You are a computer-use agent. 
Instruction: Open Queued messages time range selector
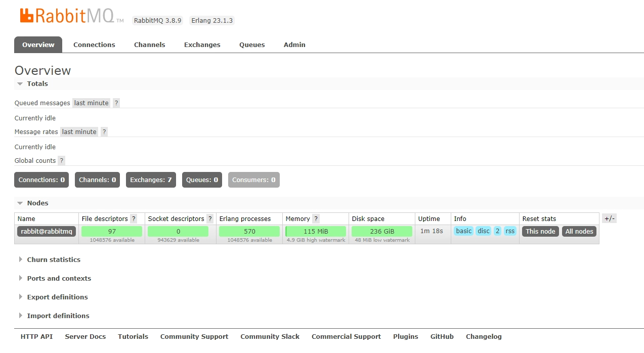[92, 103]
